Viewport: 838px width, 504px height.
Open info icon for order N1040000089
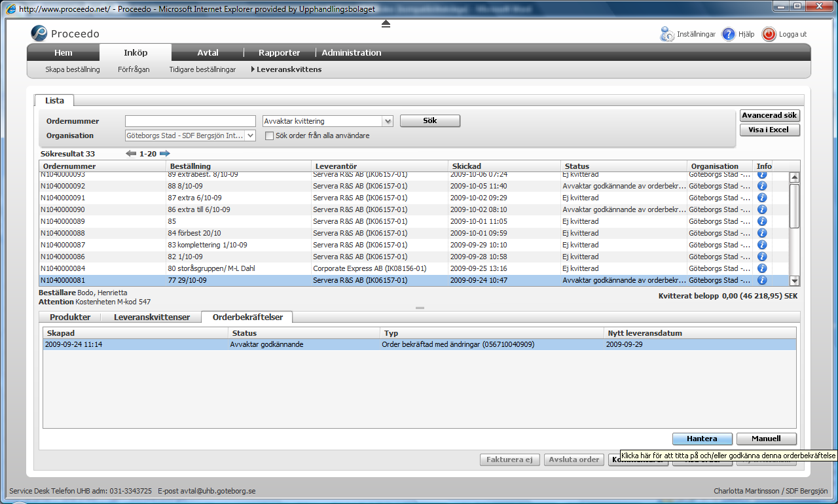762,221
